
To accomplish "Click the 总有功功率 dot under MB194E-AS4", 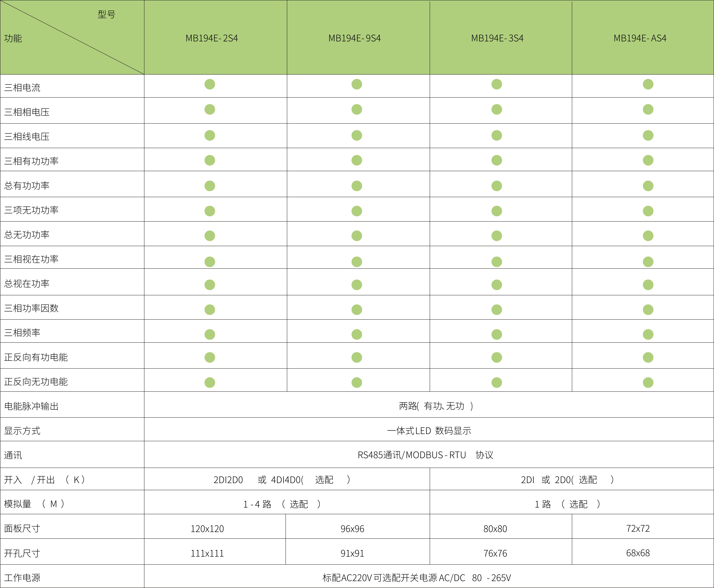I will (648, 186).
